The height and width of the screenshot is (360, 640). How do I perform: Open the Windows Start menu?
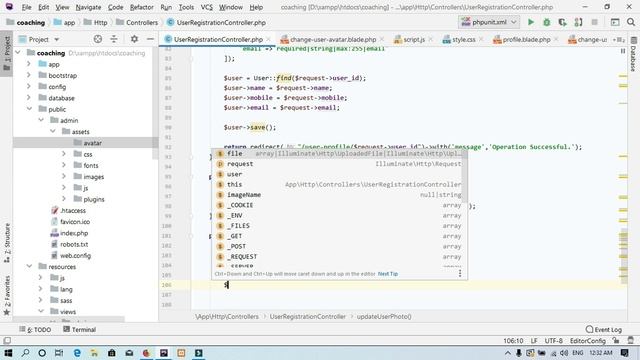(x=8, y=353)
